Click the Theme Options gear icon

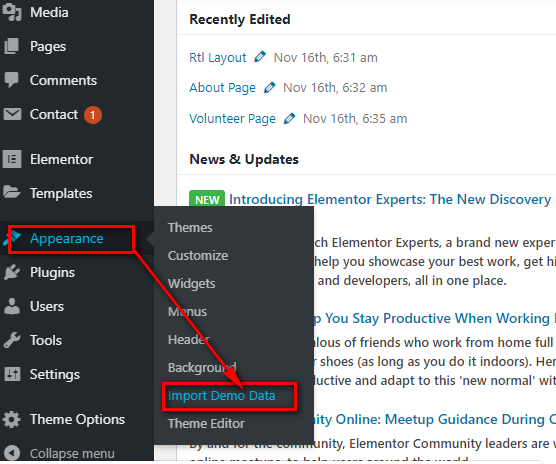coord(12,419)
